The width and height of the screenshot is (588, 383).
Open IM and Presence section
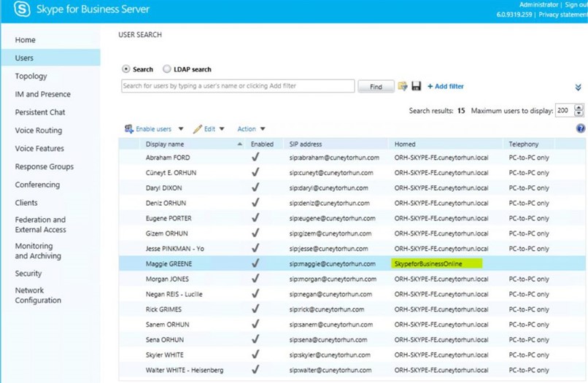pyautogui.click(x=43, y=94)
